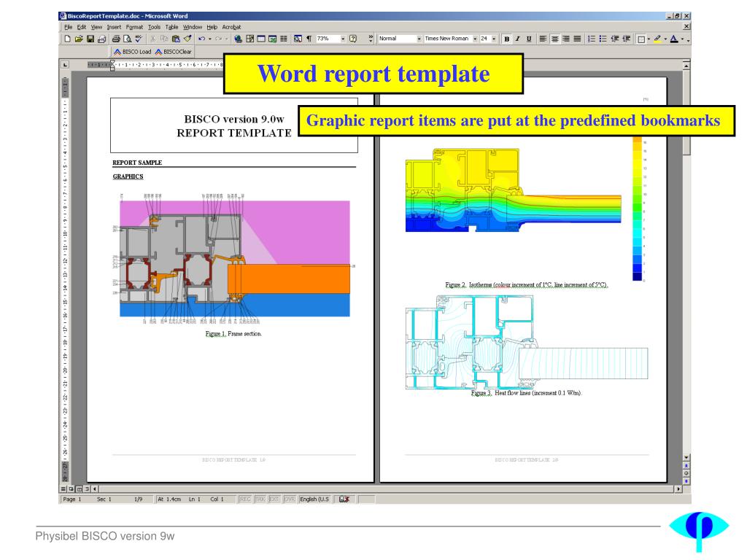
Task: Create a new blank document
Action: point(67,39)
